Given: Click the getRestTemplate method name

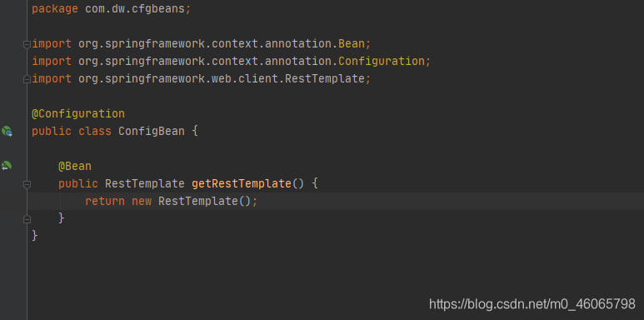Looking at the screenshot, I should (242, 183).
